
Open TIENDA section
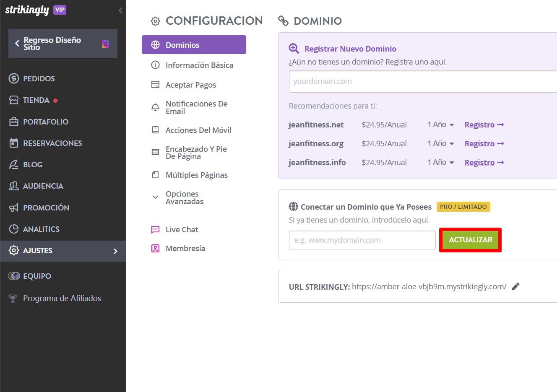(36, 100)
